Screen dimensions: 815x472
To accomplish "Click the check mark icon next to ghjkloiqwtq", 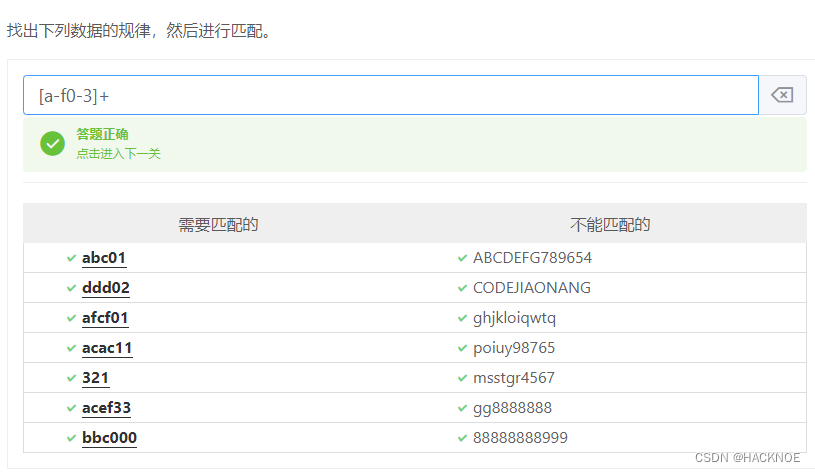I will click(462, 318).
